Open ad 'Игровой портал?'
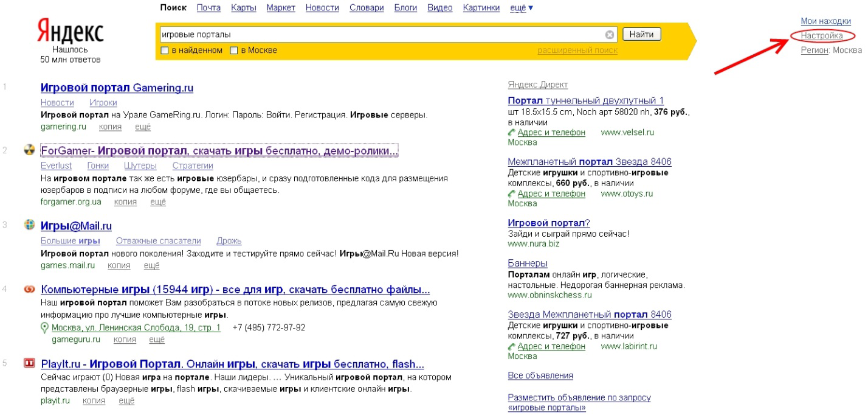The height and width of the screenshot is (415, 868). (549, 223)
